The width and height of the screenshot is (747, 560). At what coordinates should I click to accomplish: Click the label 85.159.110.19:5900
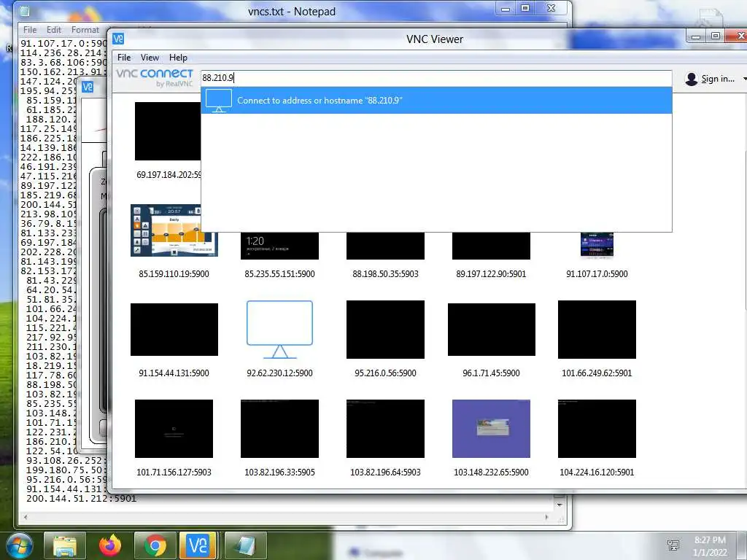coord(174,274)
